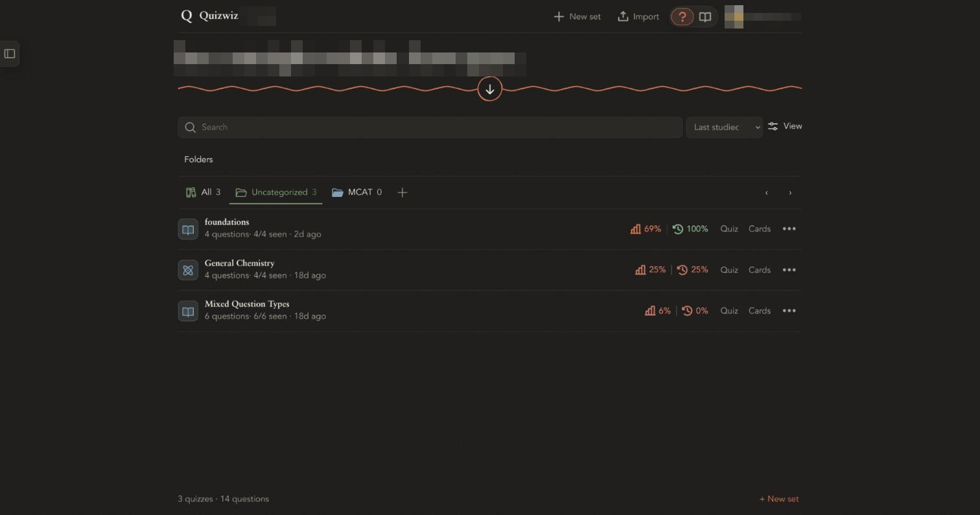Open Cards for Mixed Question Types

click(760, 311)
